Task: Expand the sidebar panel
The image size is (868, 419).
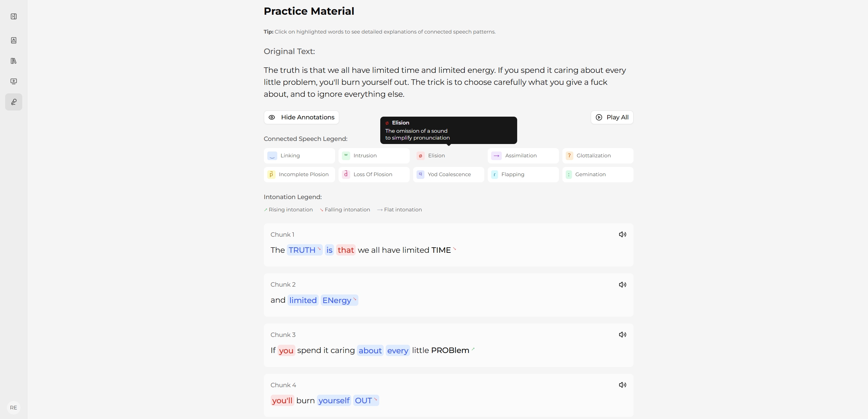Action: [14, 16]
